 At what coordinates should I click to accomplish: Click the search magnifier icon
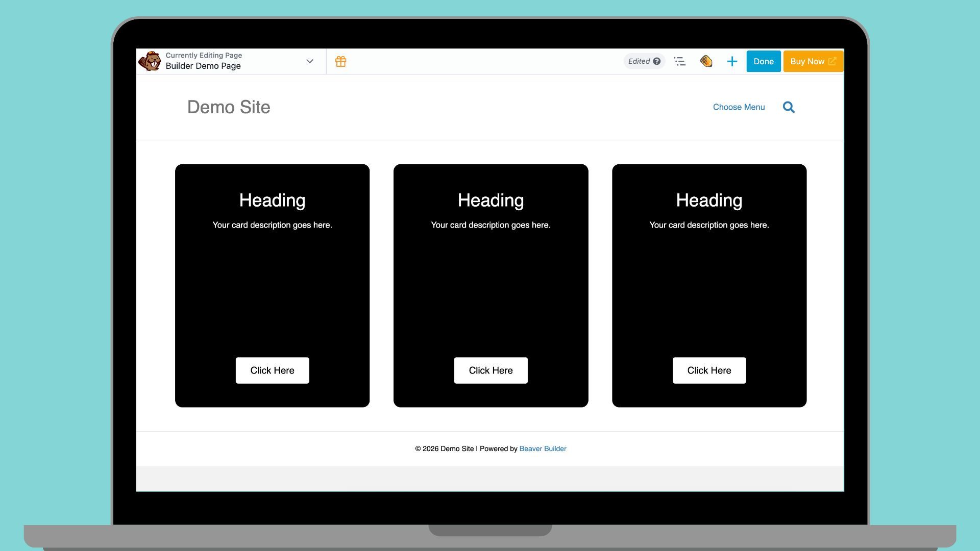pos(789,107)
